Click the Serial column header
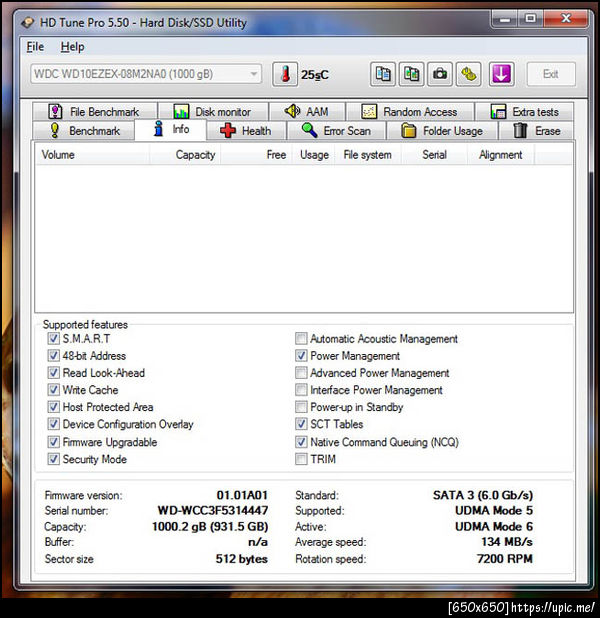 [434, 154]
